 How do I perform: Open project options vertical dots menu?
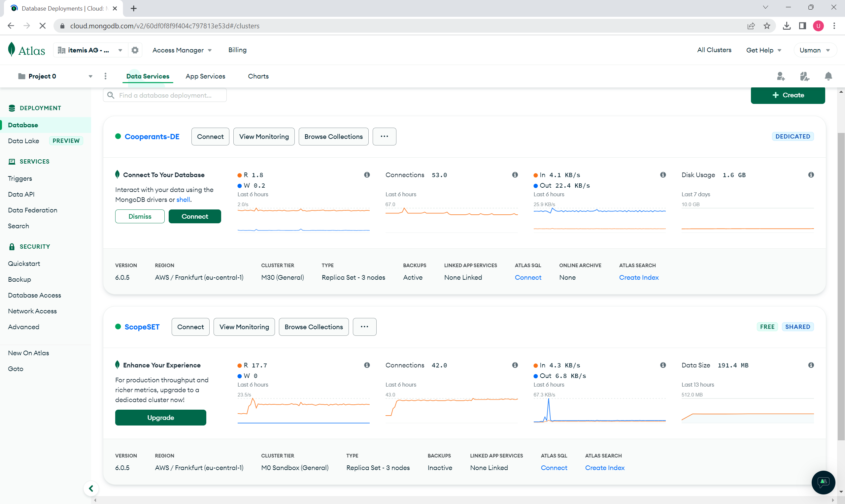click(x=105, y=76)
